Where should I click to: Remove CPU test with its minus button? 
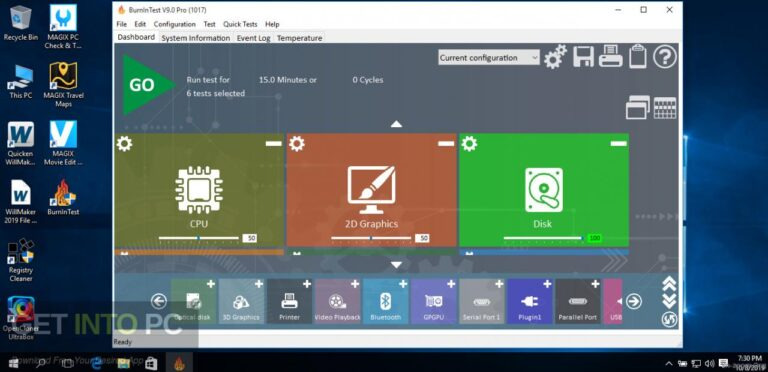click(x=273, y=143)
